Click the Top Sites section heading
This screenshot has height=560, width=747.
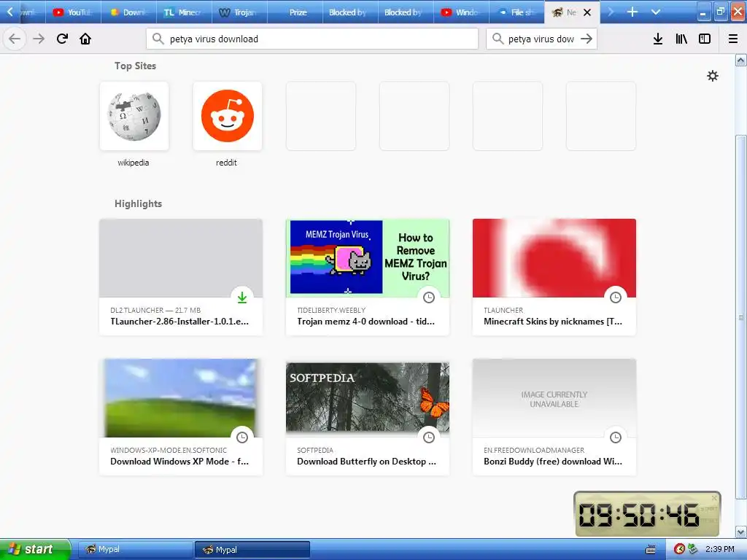(x=135, y=66)
